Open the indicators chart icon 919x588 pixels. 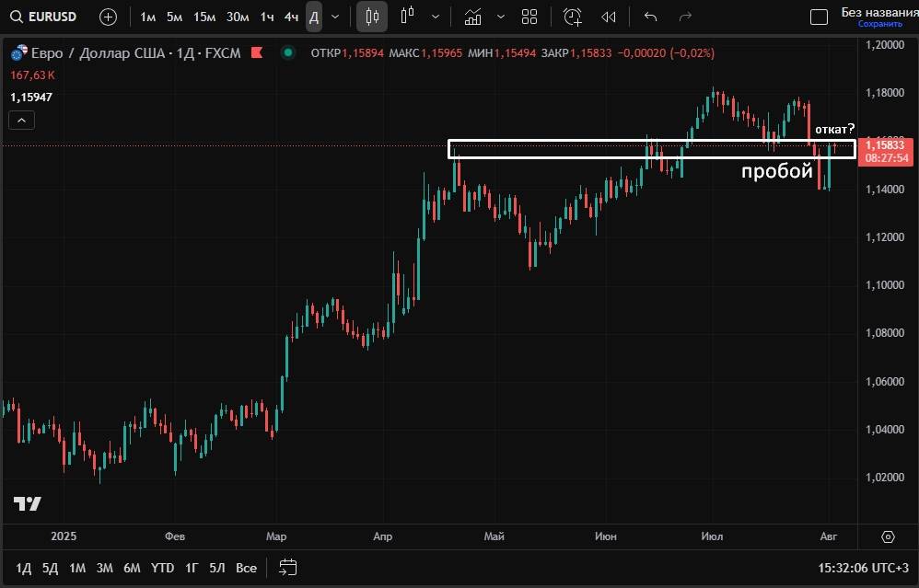coord(472,17)
